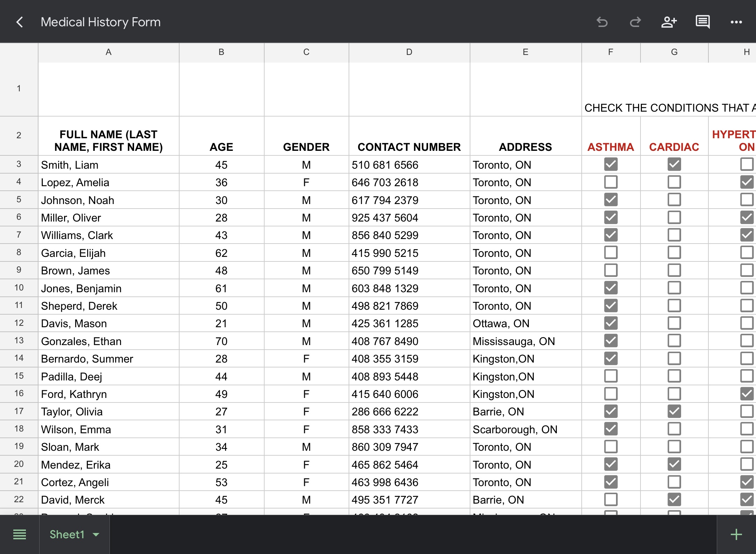Open the Sheet1 tab dropdown arrow
The width and height of the screenshot is (756, 554).
coord(96,534)
